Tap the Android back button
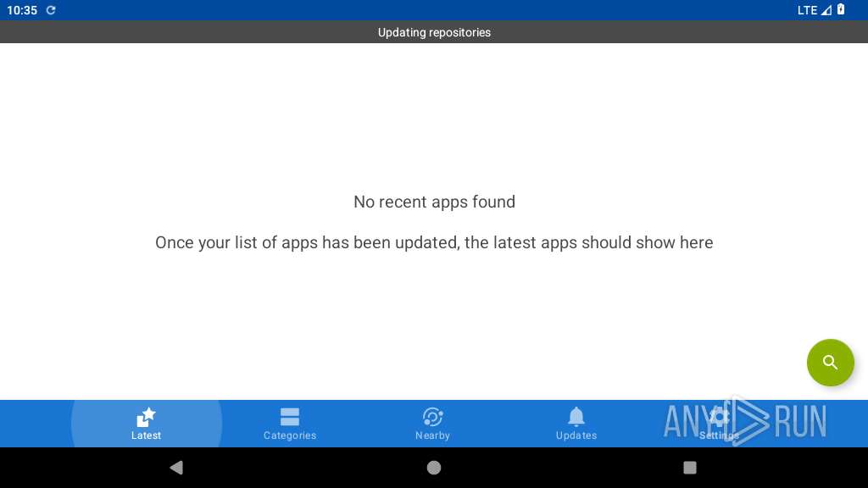This screenshot has width=868, height=488. (176, 468)
